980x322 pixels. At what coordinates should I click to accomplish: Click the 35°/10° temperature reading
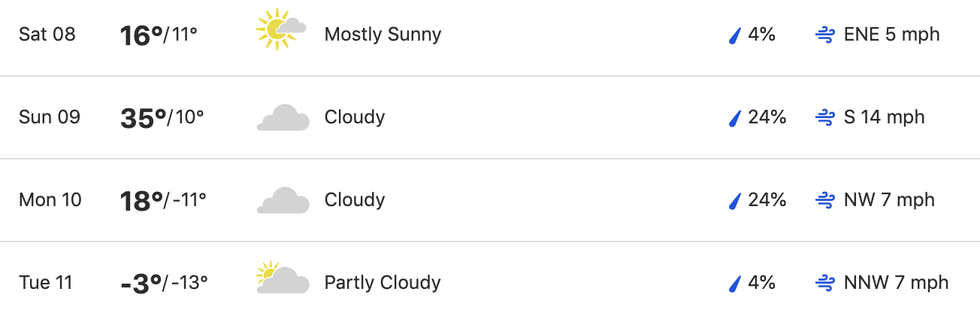162,118
